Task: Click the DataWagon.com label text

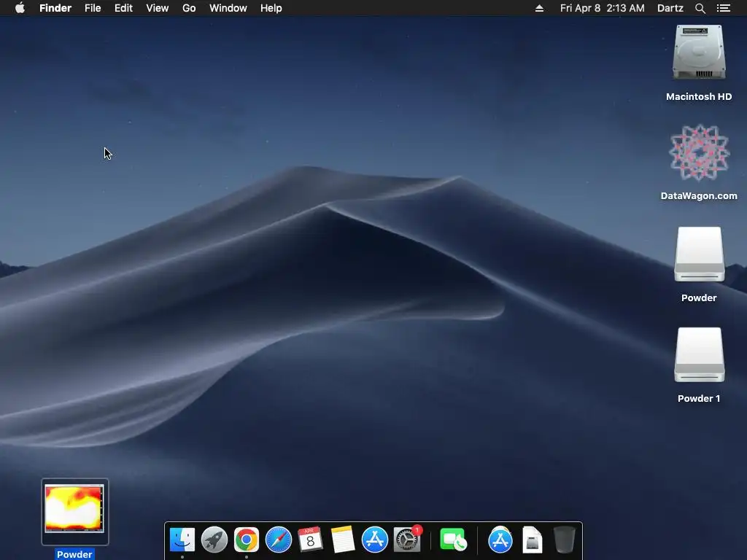Action: tap(699, 195)
